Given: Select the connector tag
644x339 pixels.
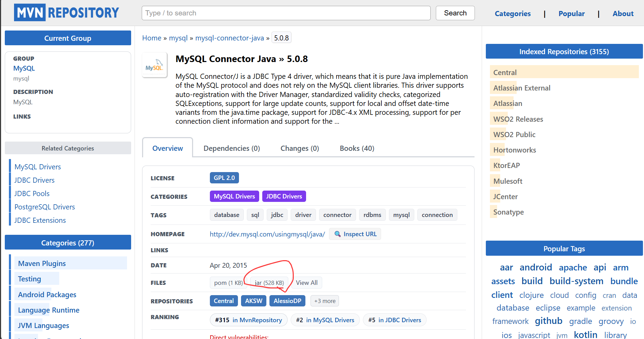Looking at the screenshot, I should click(337, 215).
